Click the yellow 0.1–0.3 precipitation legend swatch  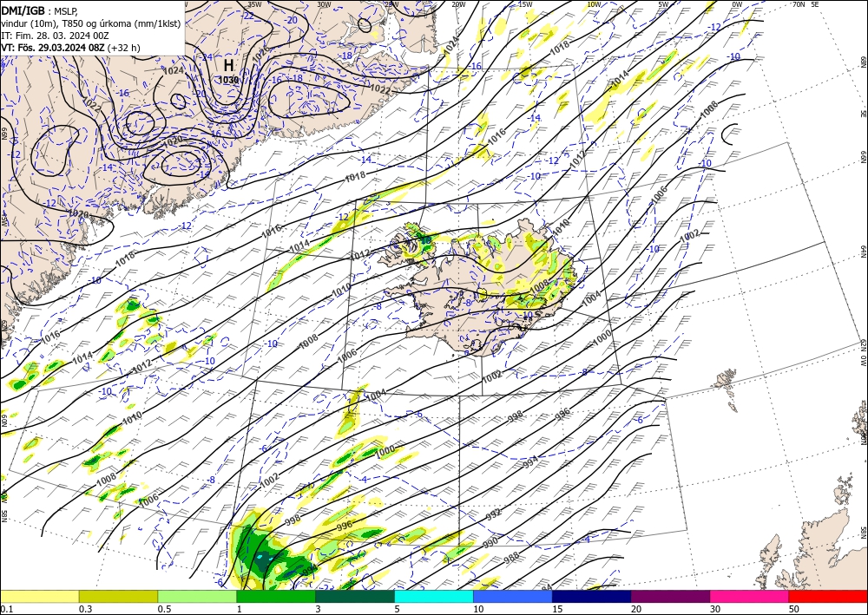click(39, 596)
